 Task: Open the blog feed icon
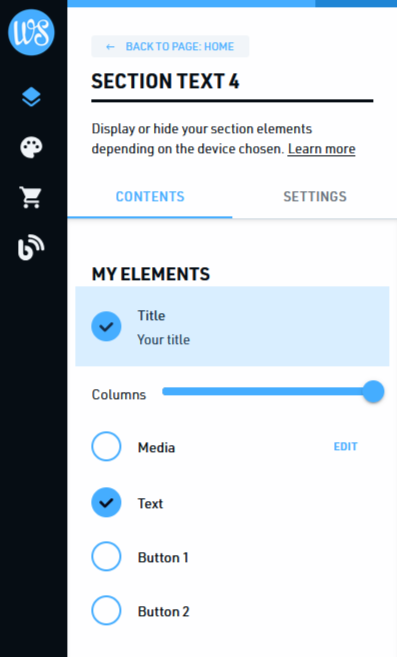[x=31, y=247]
